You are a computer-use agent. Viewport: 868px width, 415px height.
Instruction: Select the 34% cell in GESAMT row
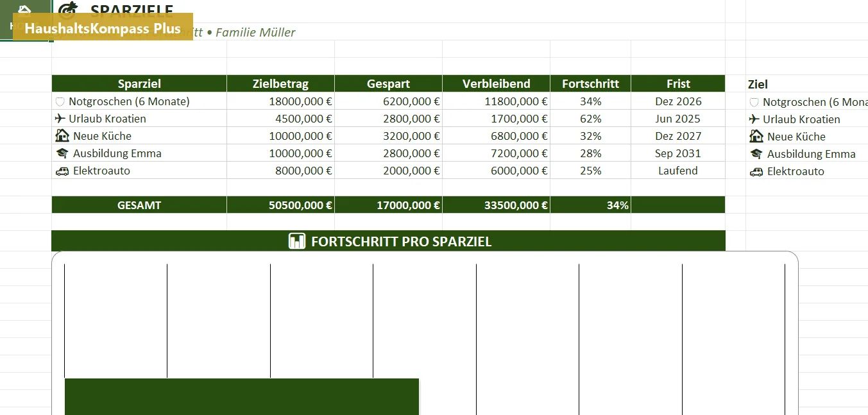click(x=590, y=205)
